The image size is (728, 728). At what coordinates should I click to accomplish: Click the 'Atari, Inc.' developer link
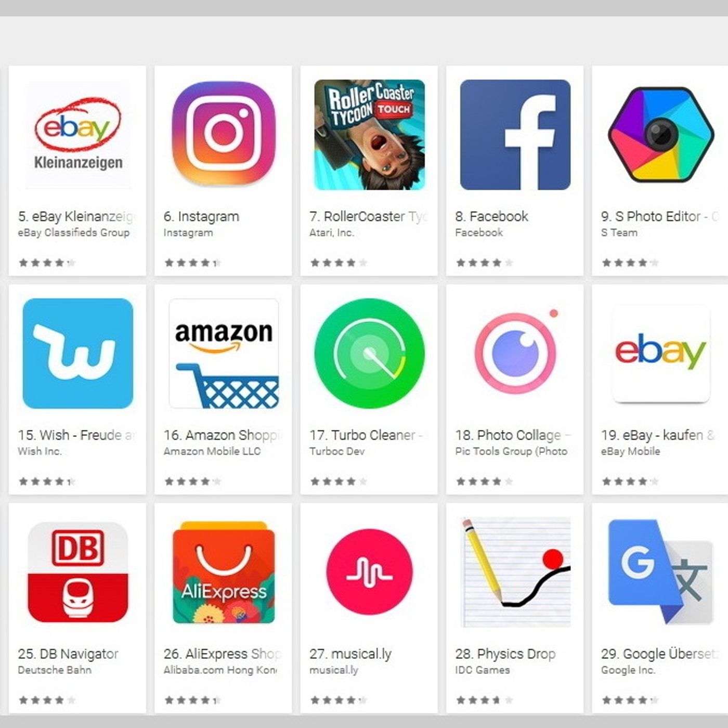331,232
